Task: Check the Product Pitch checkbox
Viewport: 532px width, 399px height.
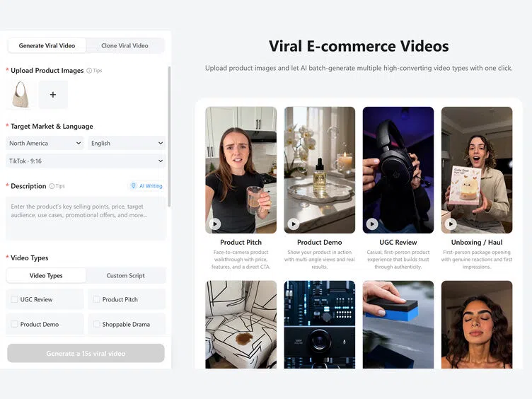Action: (x=96, y=299)
